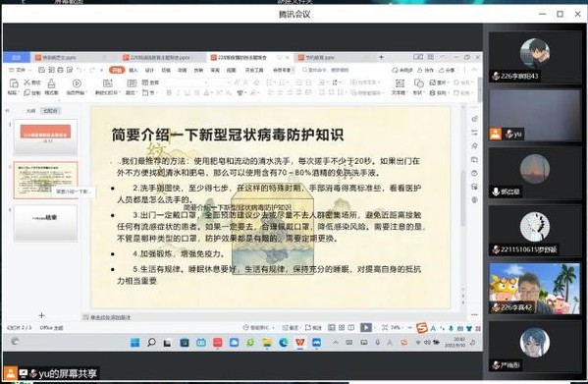Open the Design ribbon tab
This screenshot has height=384, width=588.
pyautogui.click(x=149, y=70)
